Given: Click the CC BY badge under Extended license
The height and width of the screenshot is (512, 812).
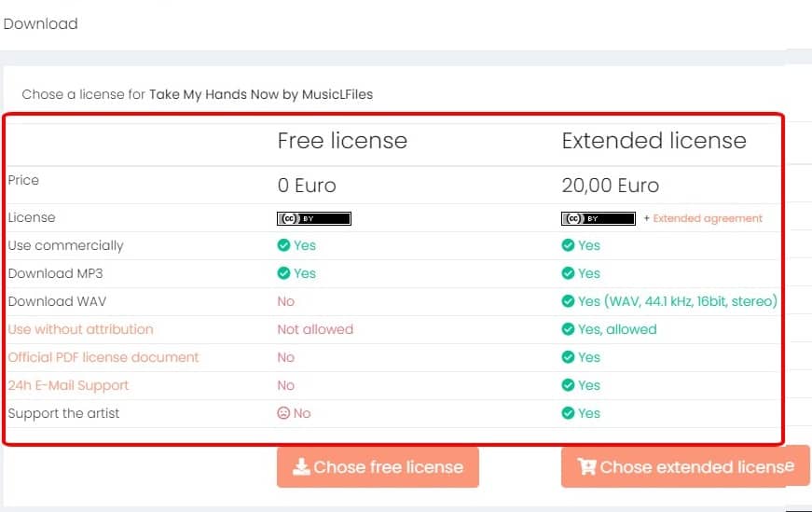Looking at the screenshot, I should [598, 218].
